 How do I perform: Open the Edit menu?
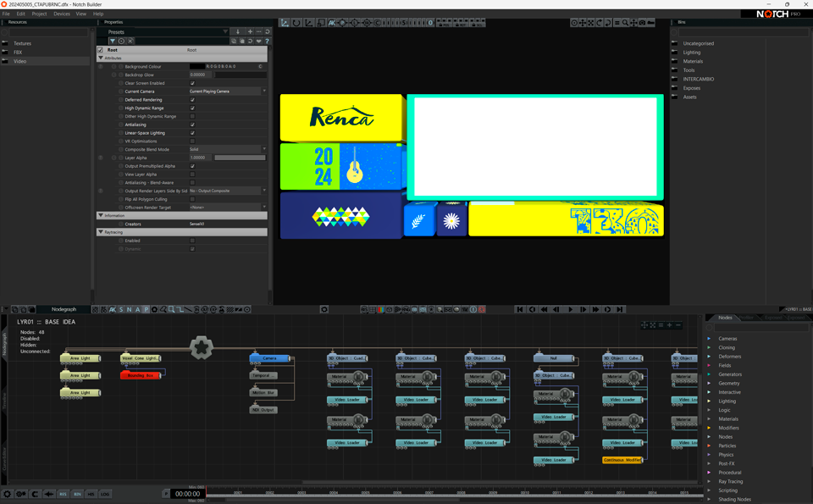[x=20, y=14]
